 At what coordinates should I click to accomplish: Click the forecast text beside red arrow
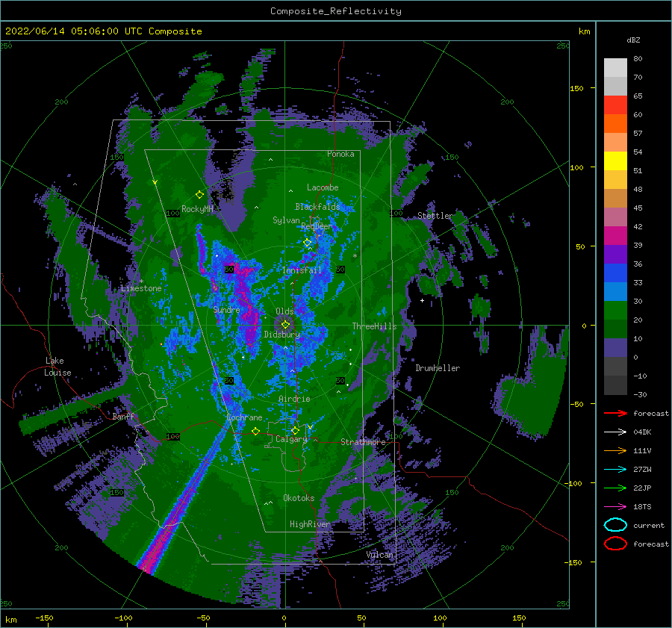click(x=651, y=413)
